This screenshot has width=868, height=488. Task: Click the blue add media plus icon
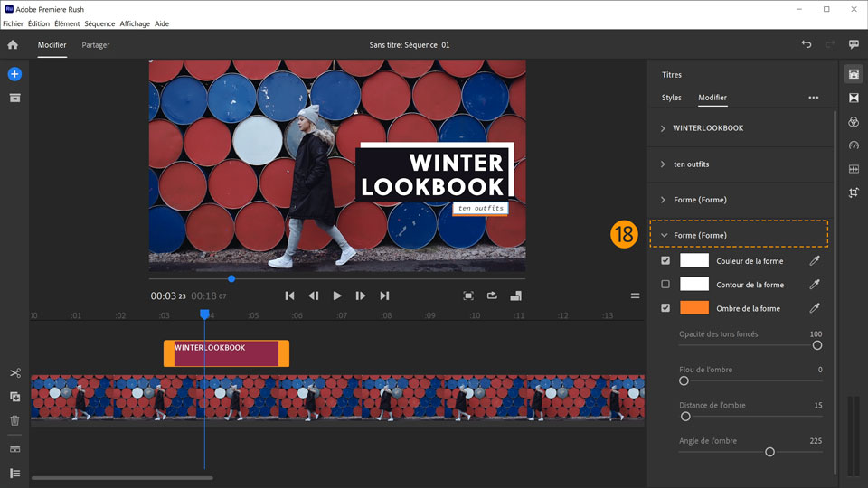[x=14, y=74]
